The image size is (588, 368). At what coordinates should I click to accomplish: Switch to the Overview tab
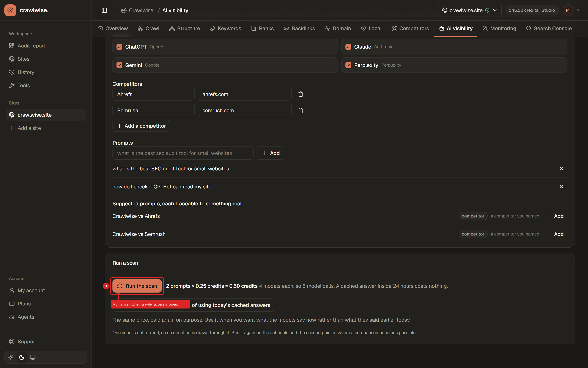pos(112,29)
